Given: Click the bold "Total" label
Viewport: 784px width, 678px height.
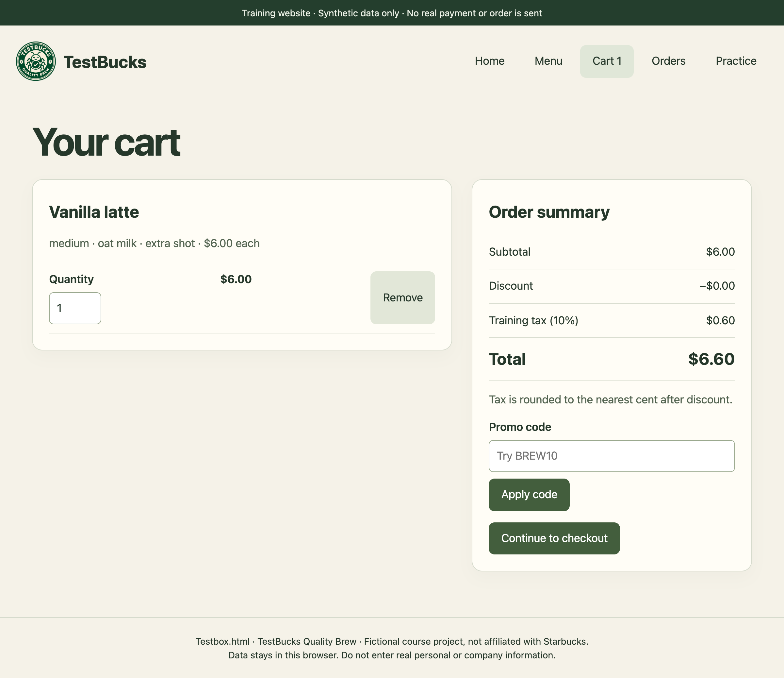Looking at the screenshot, I should click(x=507, y=359).
